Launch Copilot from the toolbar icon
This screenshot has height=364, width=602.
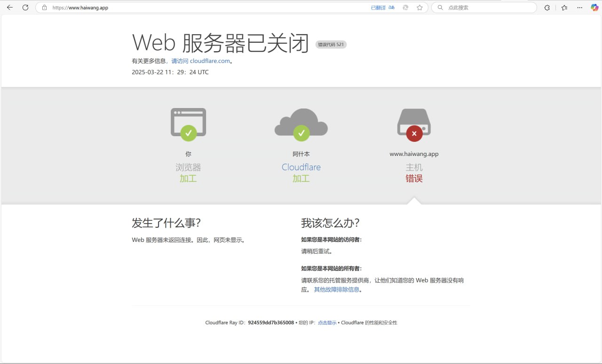594,8
